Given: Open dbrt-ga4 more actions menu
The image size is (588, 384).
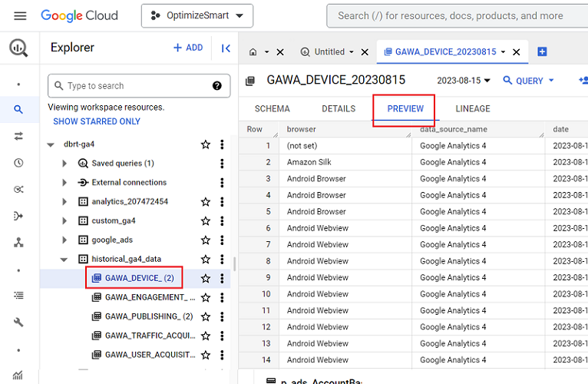Looking at the screenshot, I should (x=222, y=144).
